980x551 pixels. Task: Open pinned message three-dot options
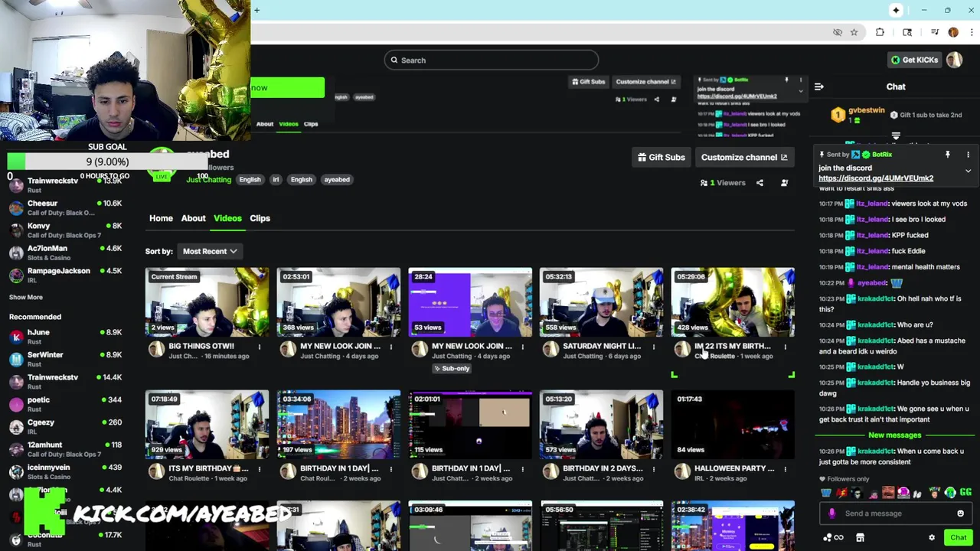click(x=968, y=155)
